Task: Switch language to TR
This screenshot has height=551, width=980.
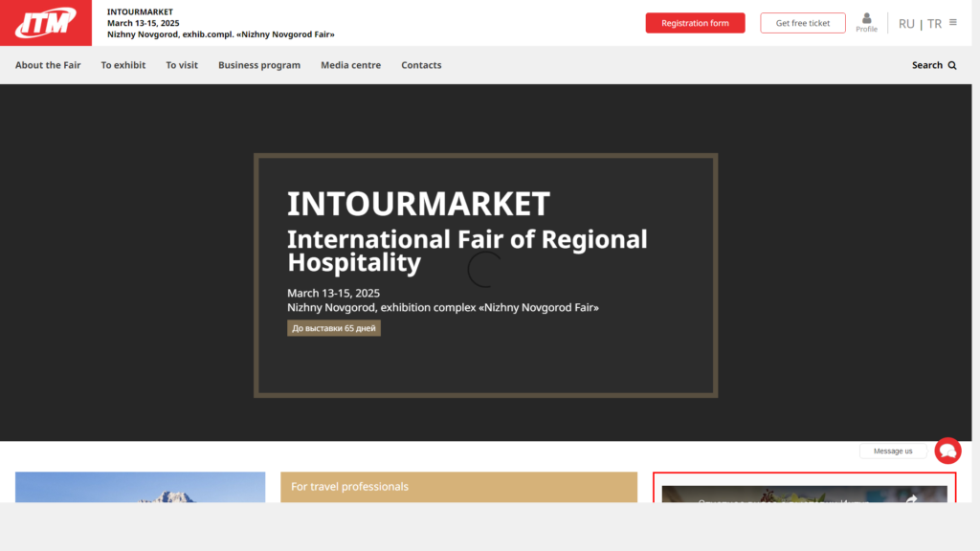Action: [934, 24]
